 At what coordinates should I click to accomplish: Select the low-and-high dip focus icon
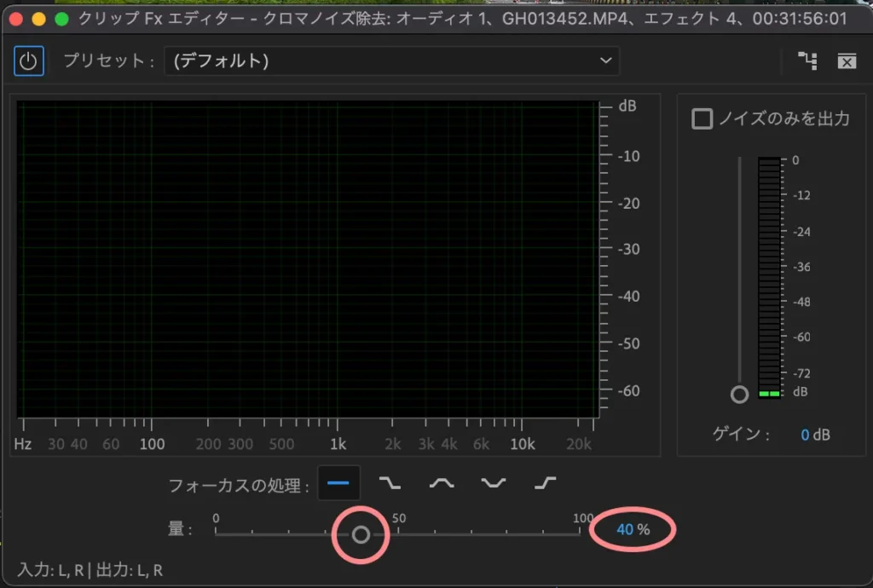pos(493,483)
